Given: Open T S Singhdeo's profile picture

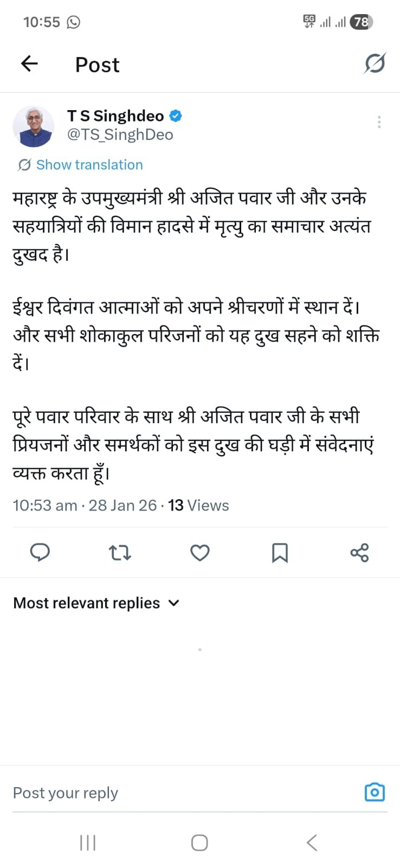Looking at the screenshot, I should click(x=34, y=127).
